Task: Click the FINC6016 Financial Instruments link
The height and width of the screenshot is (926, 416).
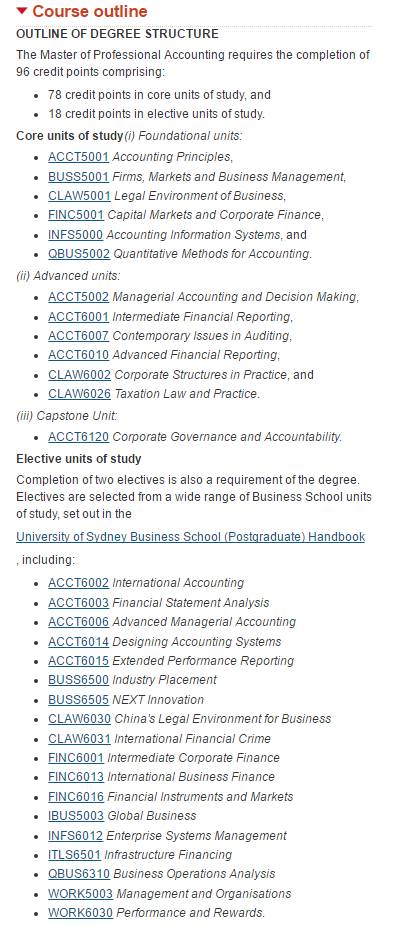Action: 76,797
